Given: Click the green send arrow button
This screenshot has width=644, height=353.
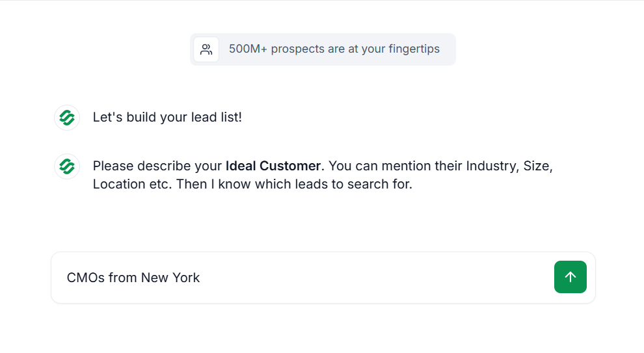Looking at the screenshot, I should pyautogui.click(x=570, y=277).
